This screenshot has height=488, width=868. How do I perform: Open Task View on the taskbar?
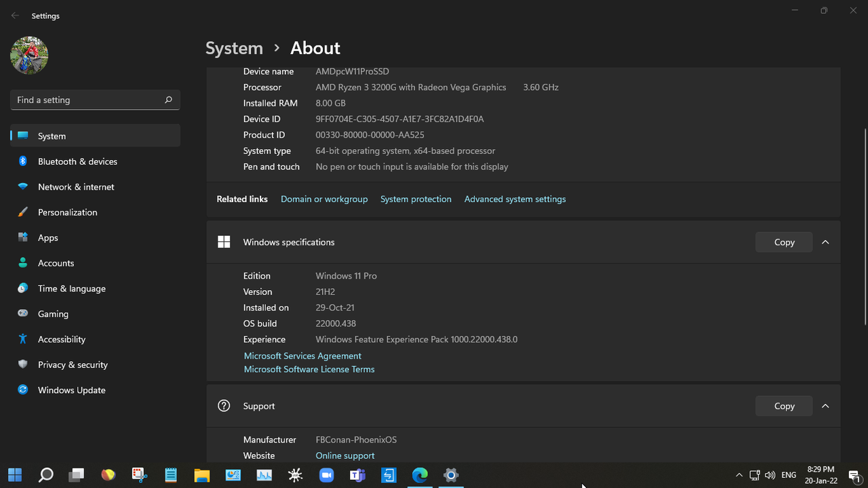pos(76,475)
